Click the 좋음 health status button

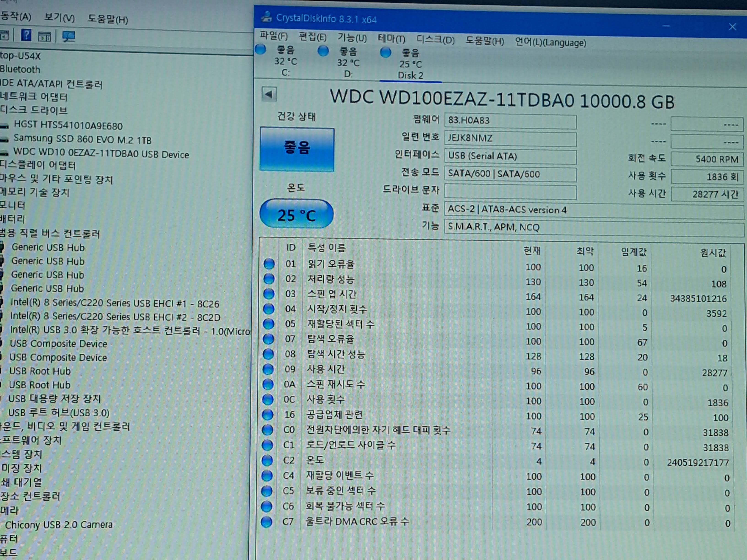(x=297, y=149)
